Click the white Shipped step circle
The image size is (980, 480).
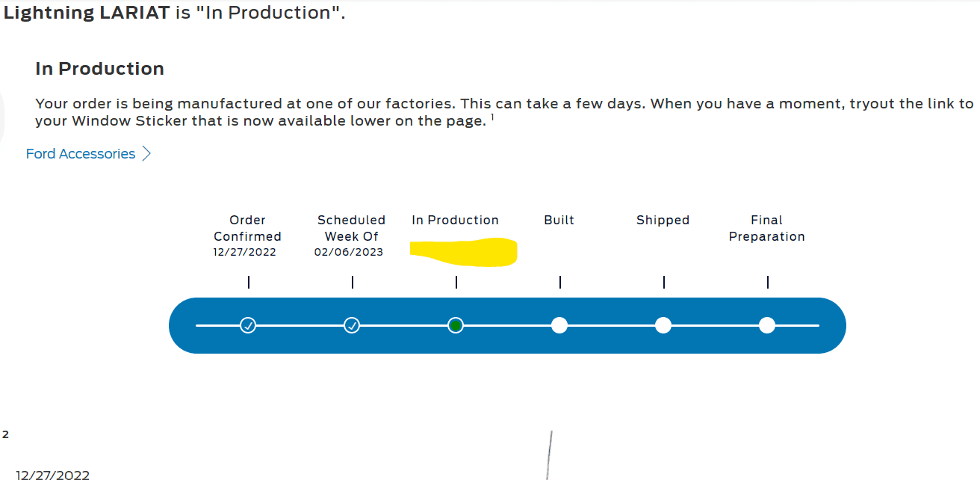[663, 325]
